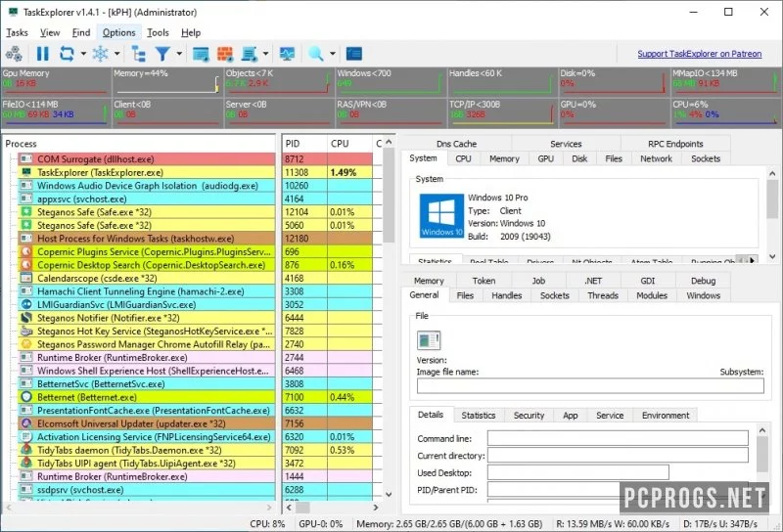The height and width of the screenshot is (532, 783).
Task: Select COM Surrogate (dllhost.exe) row
Action: pyautogui.click(x=145, y=159)
